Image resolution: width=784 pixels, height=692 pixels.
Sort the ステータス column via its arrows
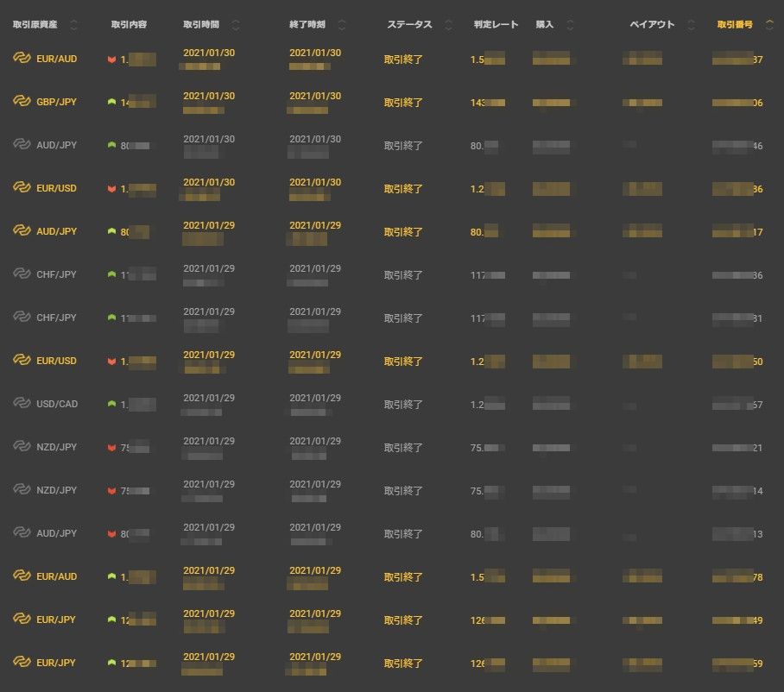[448, 25]
